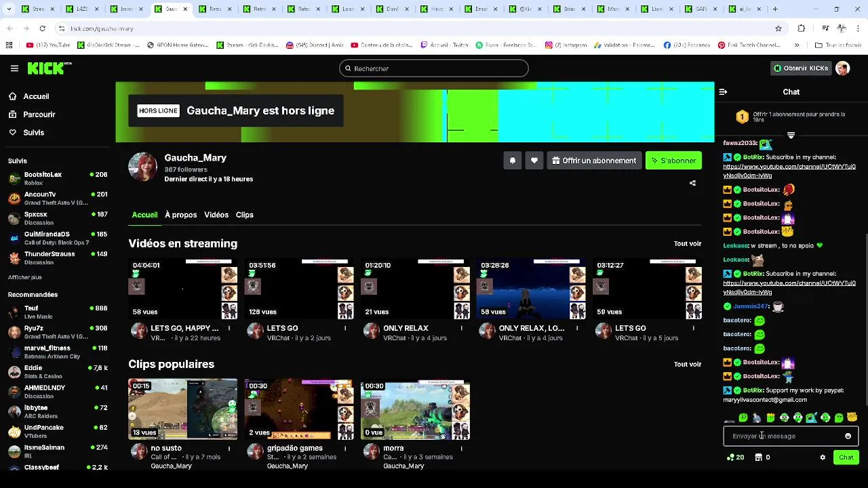Click Tout voir for Vidéos en streaming
868x488 pixels.
click(x=688, y=243)
